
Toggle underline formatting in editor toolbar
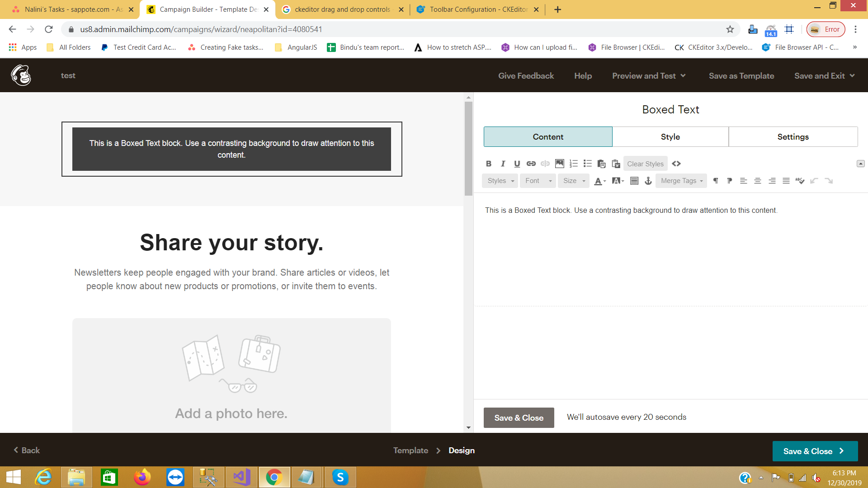pyautogui.click(x=517, y=164)
